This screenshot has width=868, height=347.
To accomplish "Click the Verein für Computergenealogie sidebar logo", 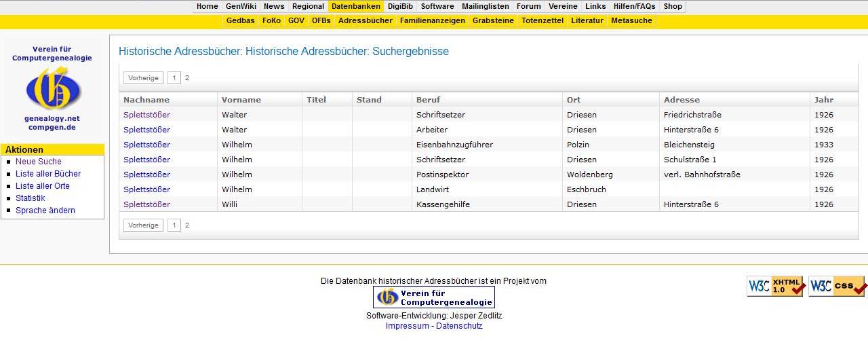I will 52,88.
